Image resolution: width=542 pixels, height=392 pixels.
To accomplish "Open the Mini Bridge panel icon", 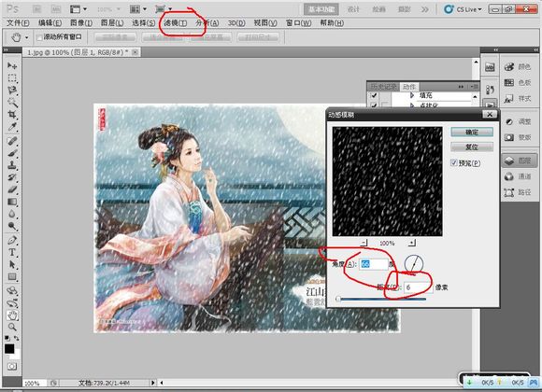I will [x=490, y=67].
